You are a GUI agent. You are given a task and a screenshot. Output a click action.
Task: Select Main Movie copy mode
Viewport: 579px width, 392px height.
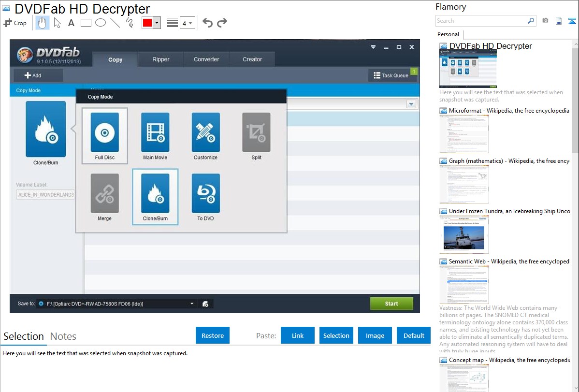[x=155, y=136]
